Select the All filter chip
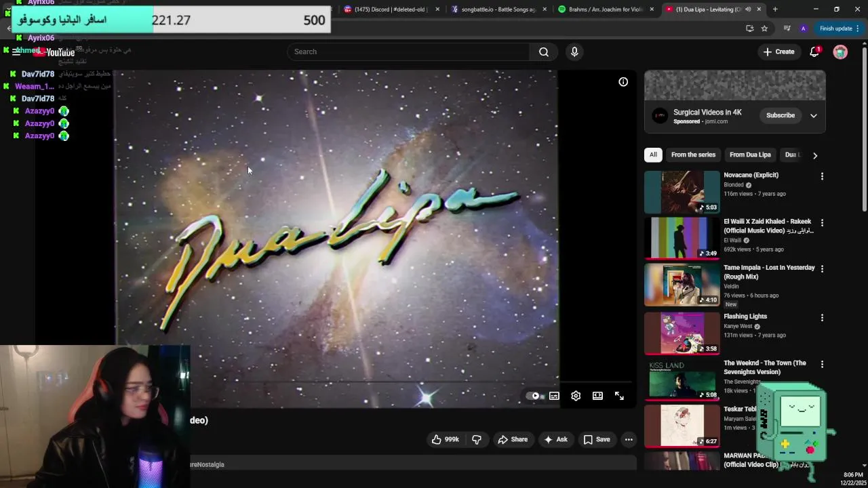This screenshot has width=868, height=488. [x=653, y=155]
